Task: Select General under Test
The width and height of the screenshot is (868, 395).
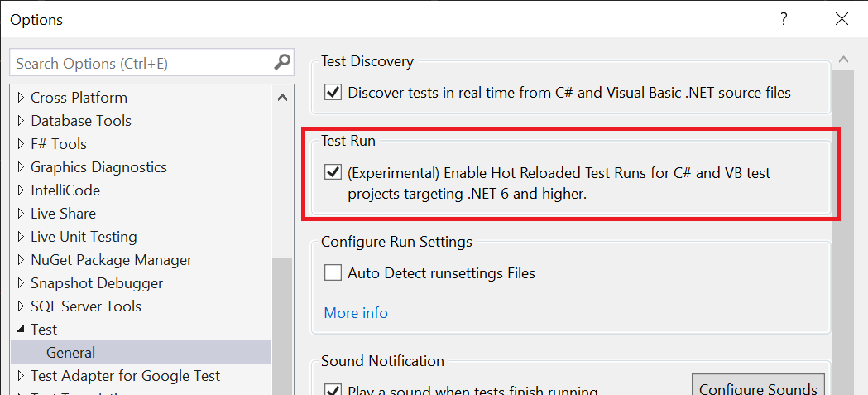Action: click(70, 352)
